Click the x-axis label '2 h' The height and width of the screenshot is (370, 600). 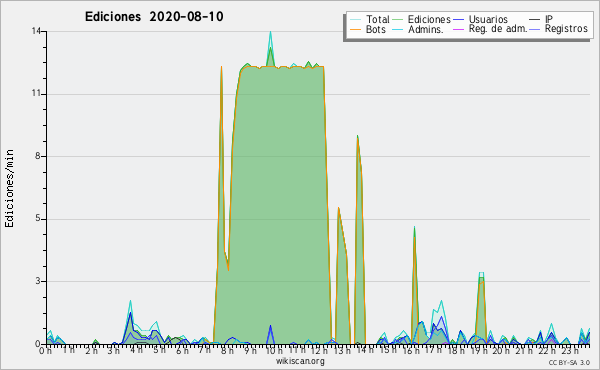[x=91, y=351]
